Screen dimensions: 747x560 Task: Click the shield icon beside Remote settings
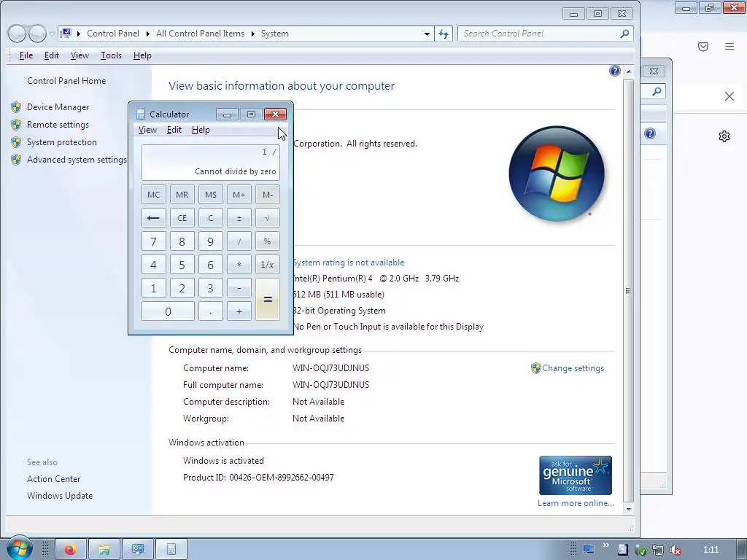click(x=16, y=125)
